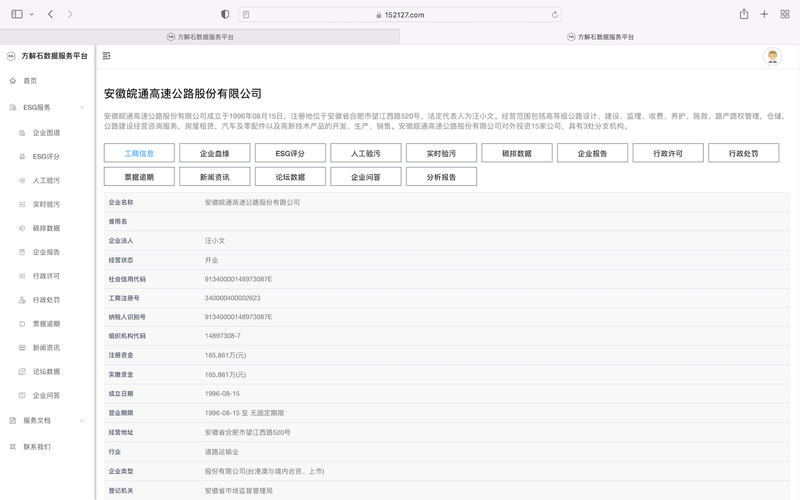Click the 社会信用代码 value 91340000148973087E
This screenshot has width=800, height=500.
coord(238,279)
